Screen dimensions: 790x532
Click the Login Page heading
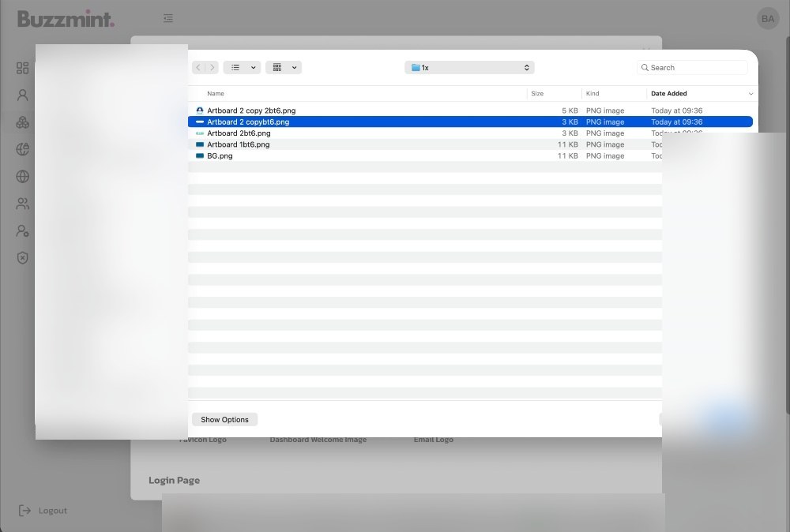point(175,480)
